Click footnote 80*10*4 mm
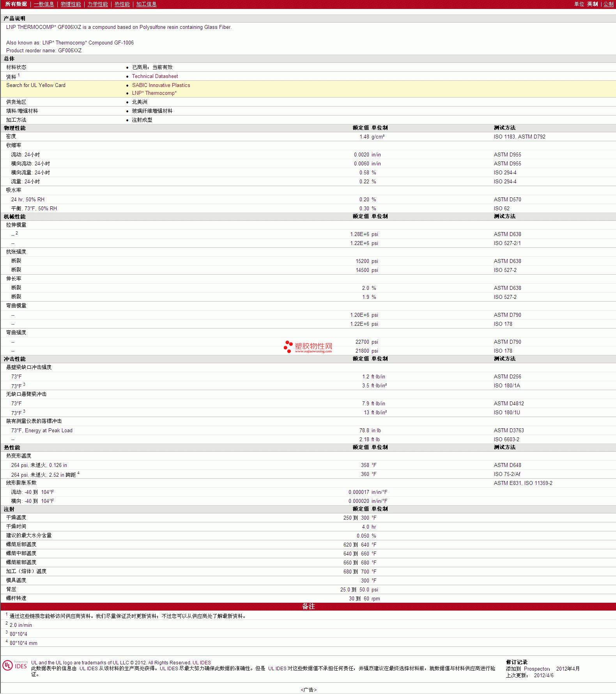 [23, 643]
